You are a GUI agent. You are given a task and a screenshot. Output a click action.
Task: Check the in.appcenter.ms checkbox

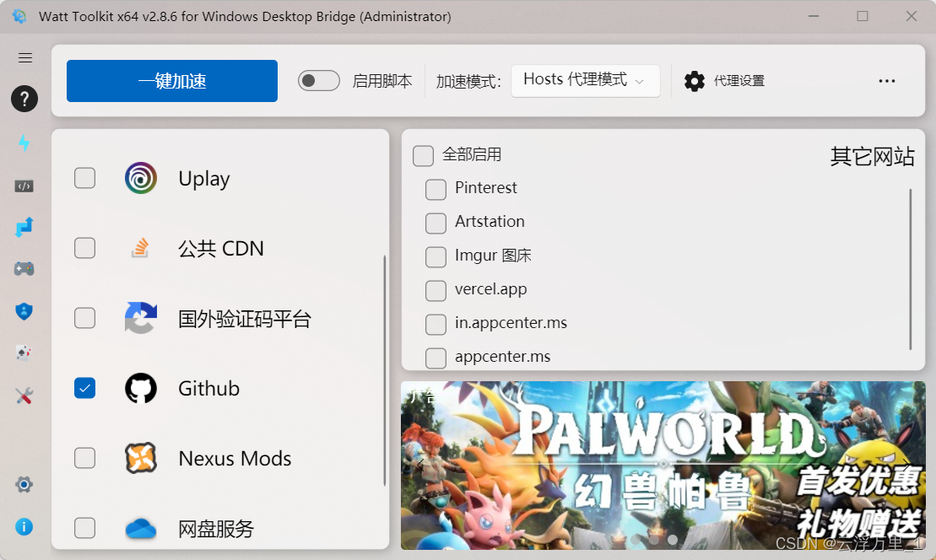[x=436, y=325]
